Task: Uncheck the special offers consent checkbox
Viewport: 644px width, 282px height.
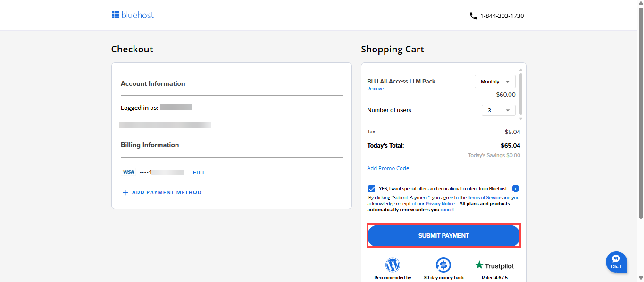Action: pos(372,189)
